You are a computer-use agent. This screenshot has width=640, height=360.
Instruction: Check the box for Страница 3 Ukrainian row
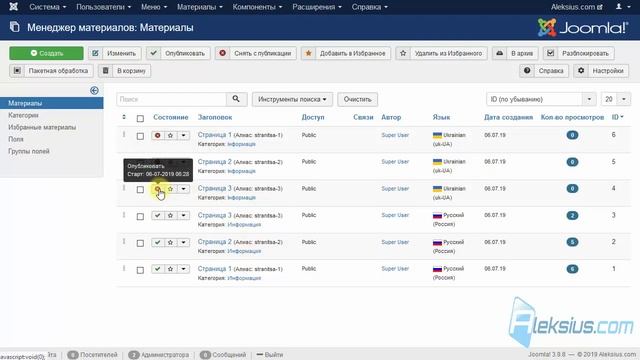(x=140, y=190)
